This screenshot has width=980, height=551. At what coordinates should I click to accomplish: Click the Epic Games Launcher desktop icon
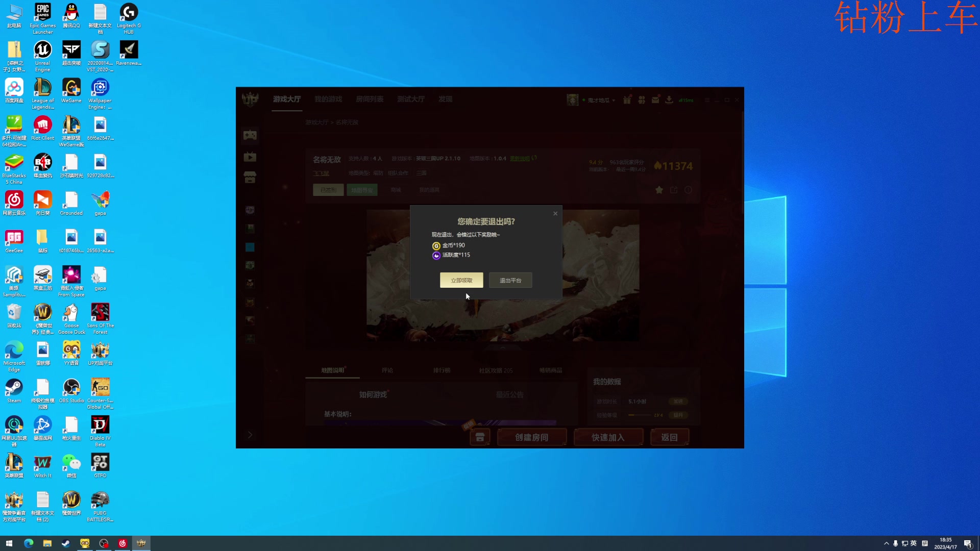tap(43, 19)
